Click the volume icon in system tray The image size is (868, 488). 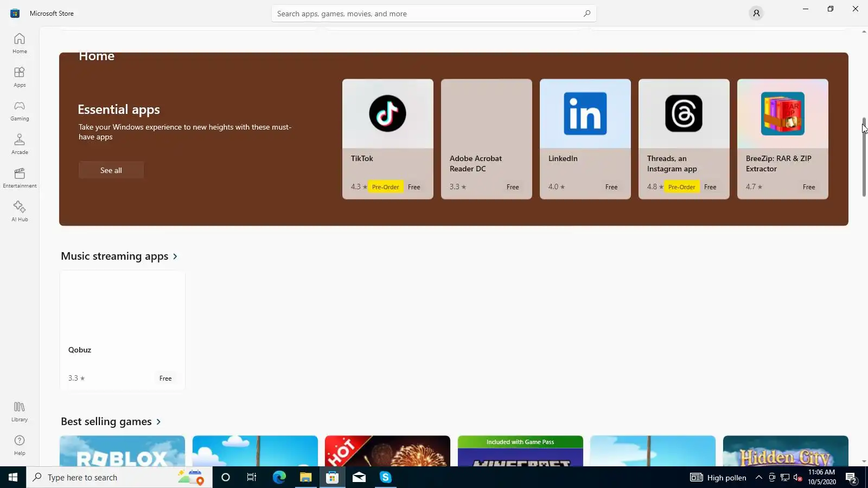[798, 478]
